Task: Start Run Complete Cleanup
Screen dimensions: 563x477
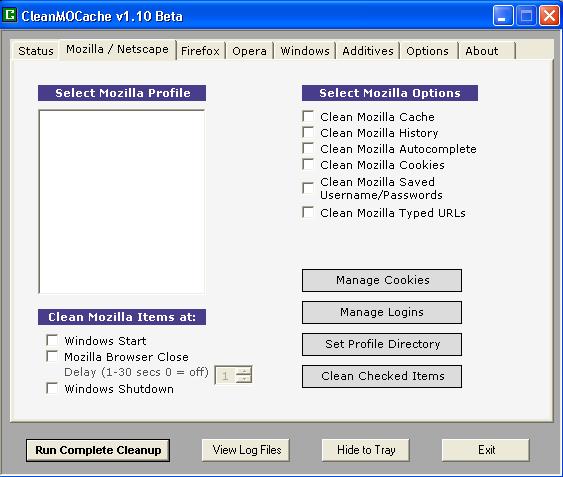Action: [x=98, y=450]
